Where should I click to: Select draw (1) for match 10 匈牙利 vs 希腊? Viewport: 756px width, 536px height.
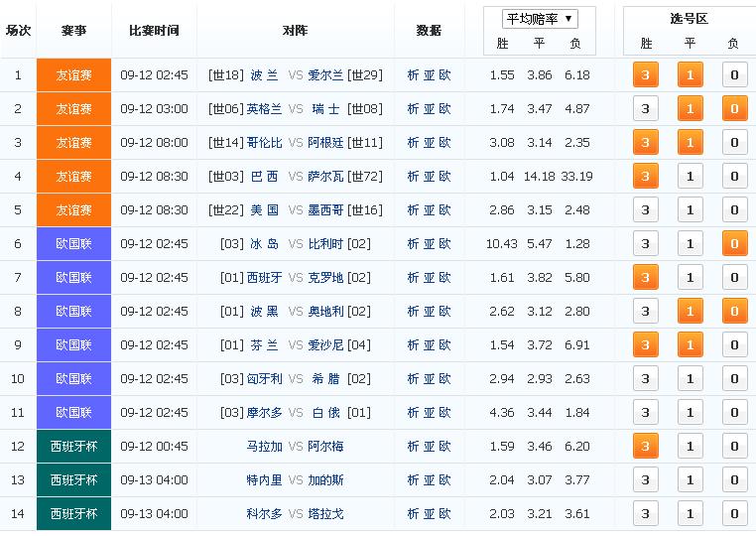690,379
